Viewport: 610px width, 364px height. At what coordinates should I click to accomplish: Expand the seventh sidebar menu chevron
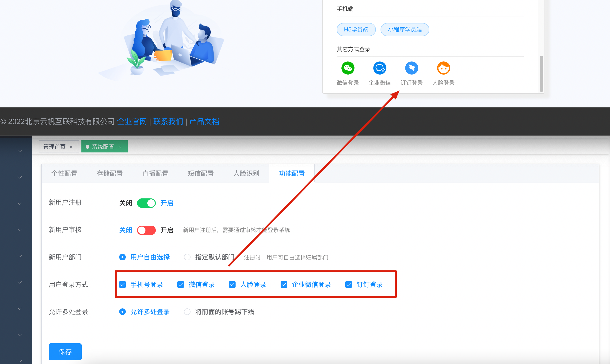[20, 309]
